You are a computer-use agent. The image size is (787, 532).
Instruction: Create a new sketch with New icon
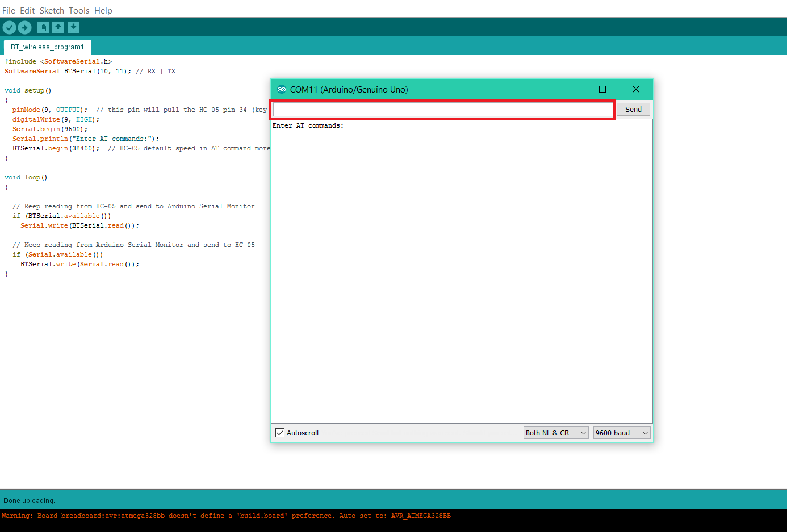[43, 27]
